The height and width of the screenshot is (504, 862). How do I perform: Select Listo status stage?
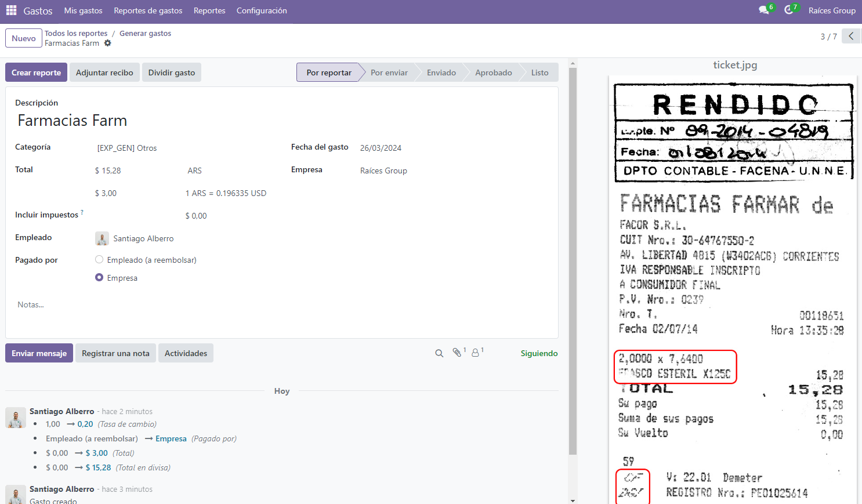pyautogui.click(x=539, y=72)
